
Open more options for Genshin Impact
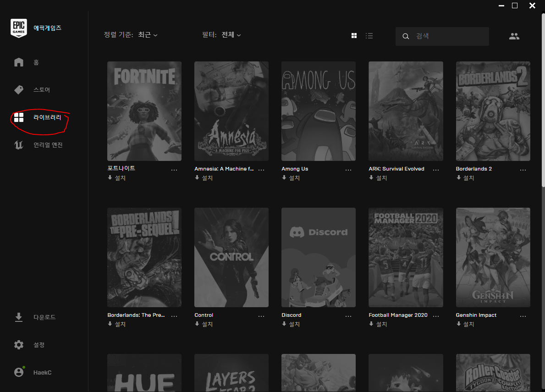(x=523, y=316)
